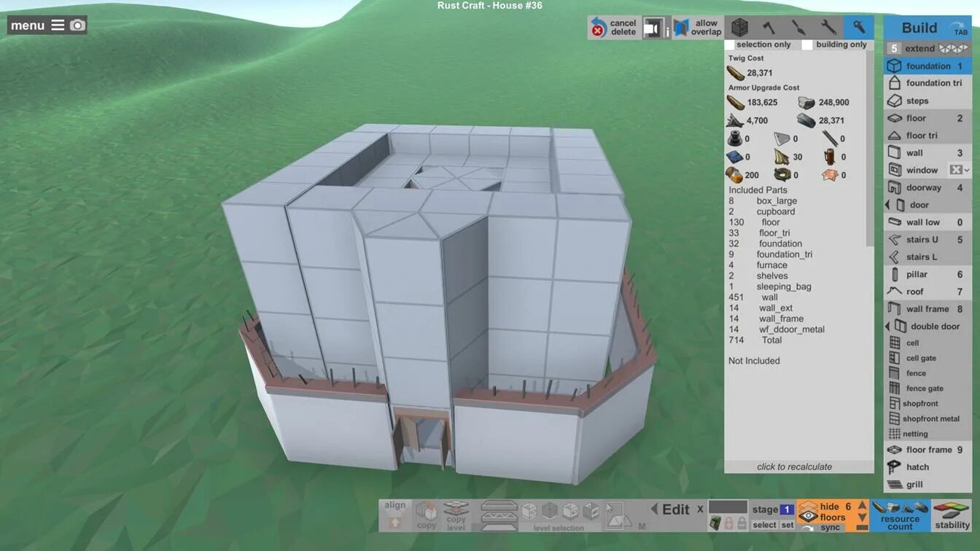Collapse the Edit panel arrow
This screenshot has width=980, height=551.
pos(654,509)
